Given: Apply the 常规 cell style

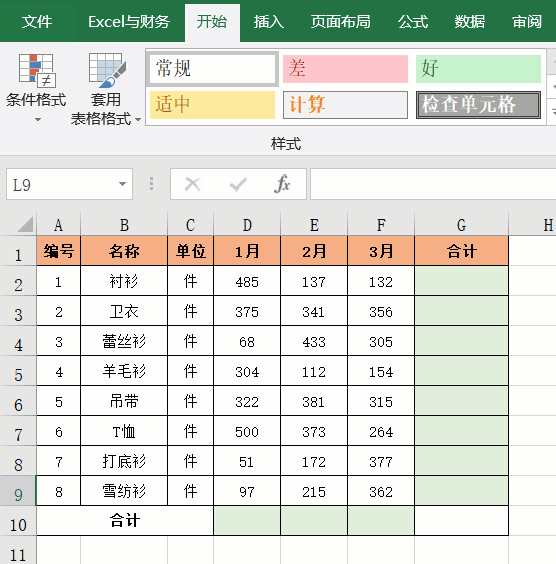Looking at the screenshot, I should (x=213, y=69).
